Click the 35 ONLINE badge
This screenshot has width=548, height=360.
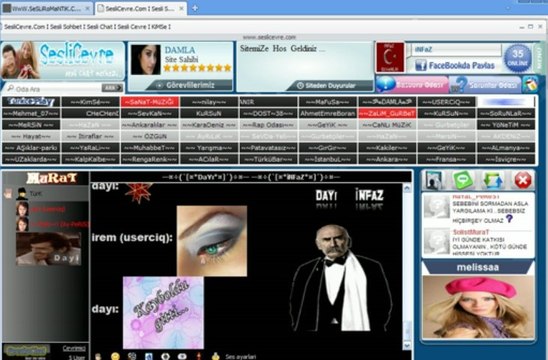[517, 58]
